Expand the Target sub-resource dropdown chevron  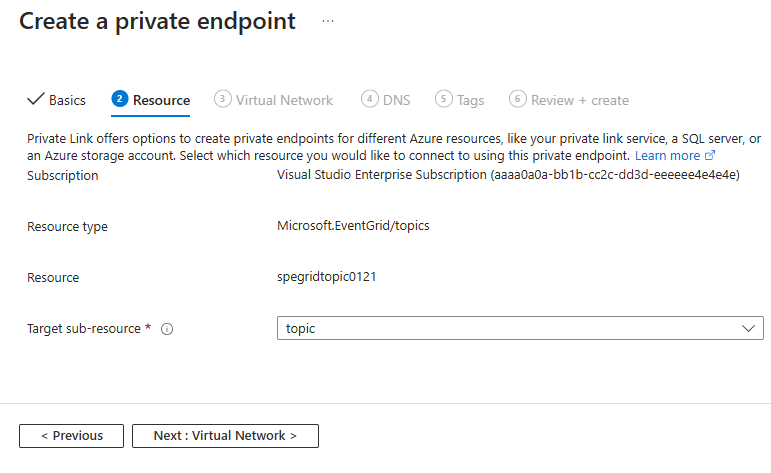pyautogui.click(x=748, y=328)
